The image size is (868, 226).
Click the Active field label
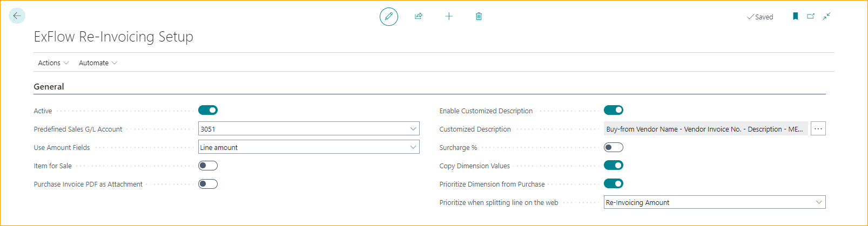coord(43,111)
